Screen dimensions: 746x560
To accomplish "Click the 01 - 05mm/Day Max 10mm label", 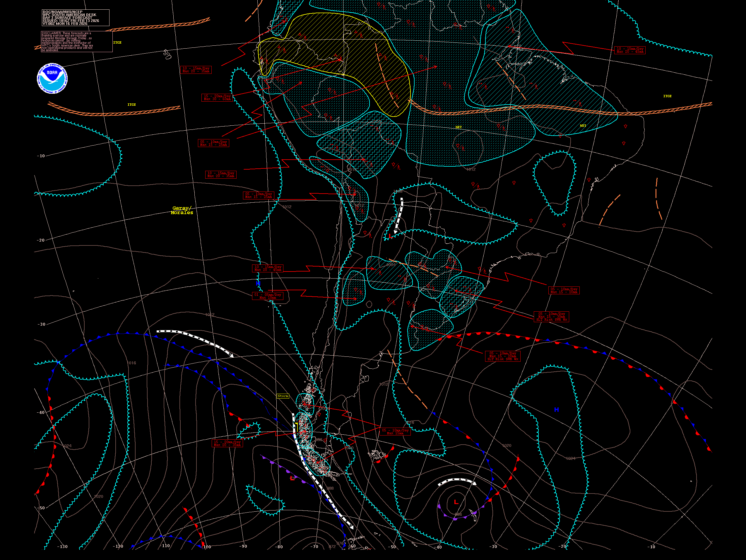I will [267, 296].
